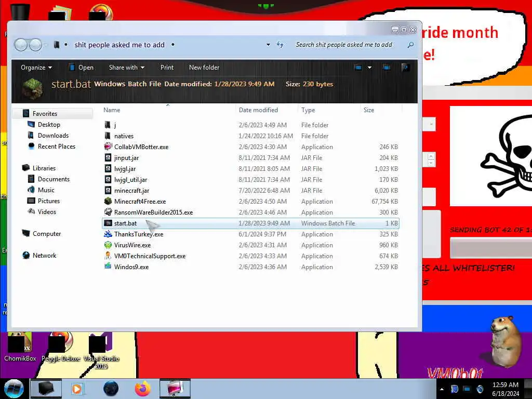Click the ChomikBox desktop shortcut
The width and height of the screenshot is (532, 399).
click(x=20, y=348)
